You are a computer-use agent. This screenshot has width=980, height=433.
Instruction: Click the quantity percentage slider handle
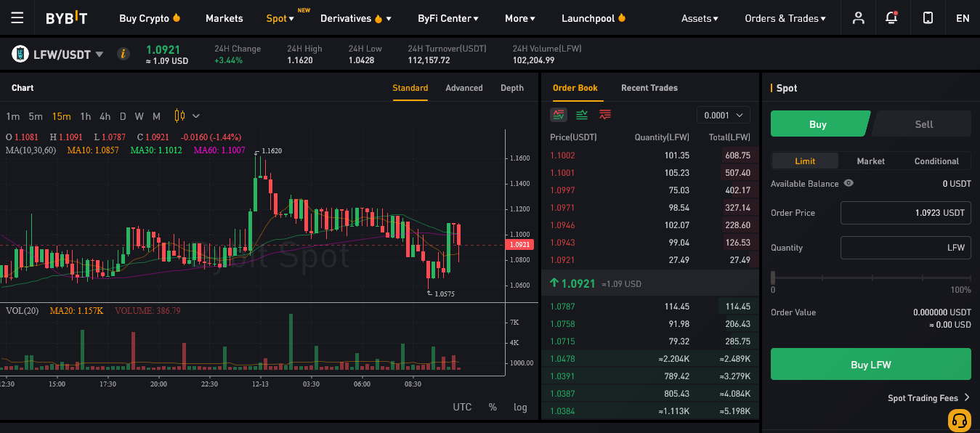773,277
